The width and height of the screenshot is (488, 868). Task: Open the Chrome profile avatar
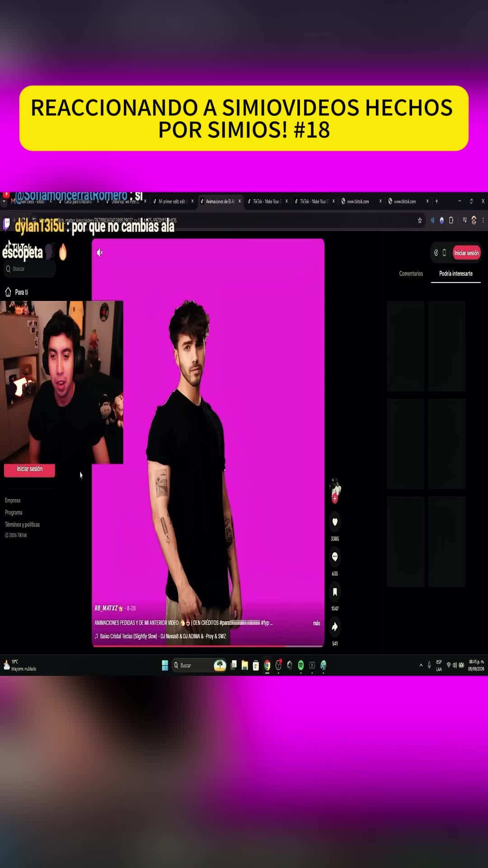[x=474, y=220]
